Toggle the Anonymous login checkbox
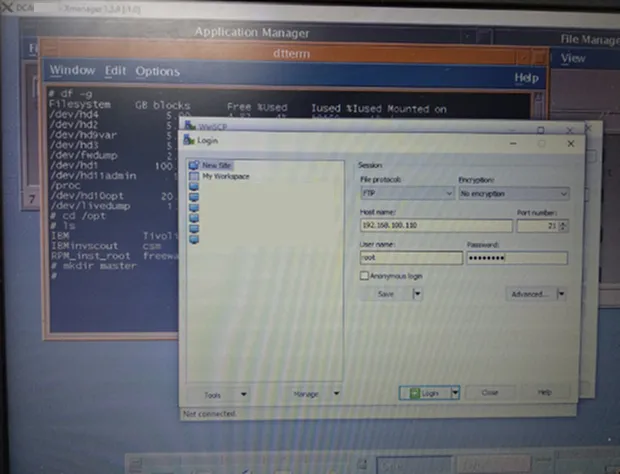Image resolution: width=620 pixels, height=474 pixels. pos(364,276)
